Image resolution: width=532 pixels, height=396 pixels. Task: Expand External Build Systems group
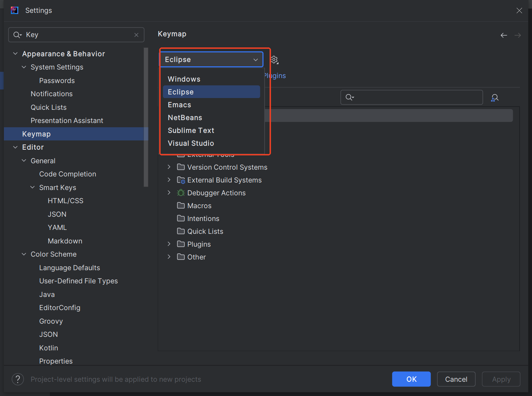[x=169, y=180]
